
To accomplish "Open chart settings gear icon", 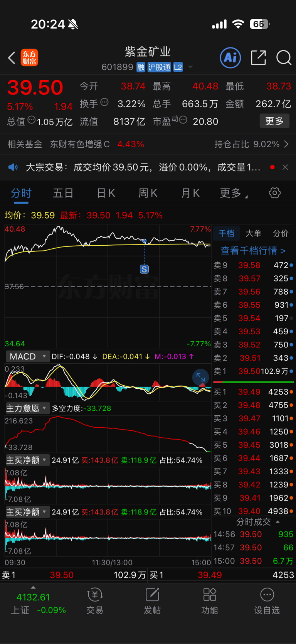I will pos(274,193).
